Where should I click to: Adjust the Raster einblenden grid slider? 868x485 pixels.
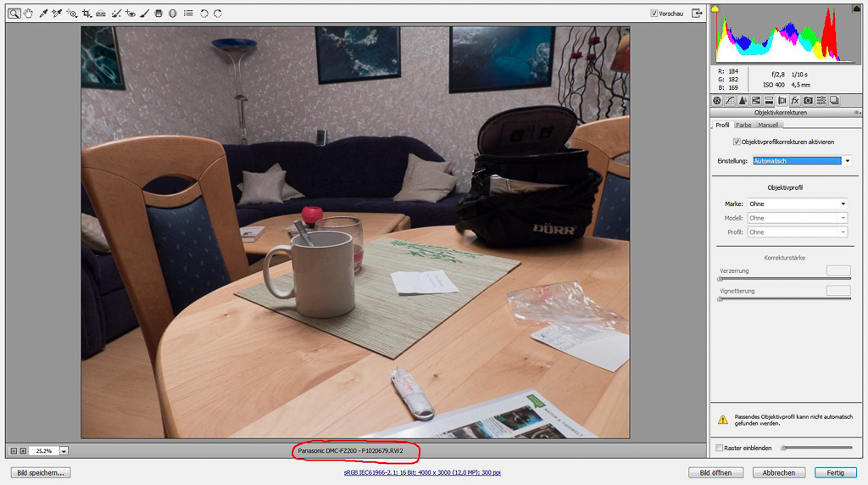[817, 448]
